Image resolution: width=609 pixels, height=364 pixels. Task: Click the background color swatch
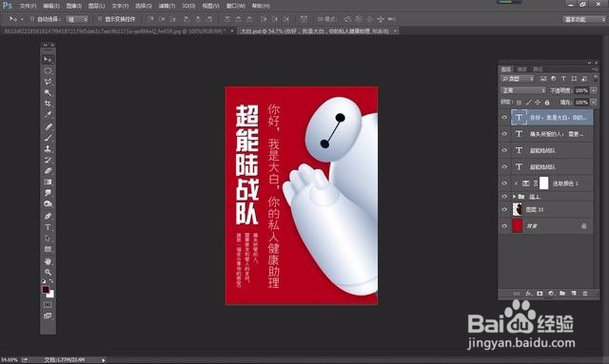(x=50, y=295)
